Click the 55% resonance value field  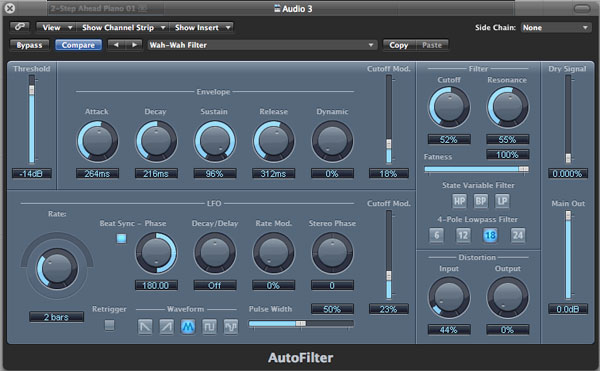click(507, 139)
